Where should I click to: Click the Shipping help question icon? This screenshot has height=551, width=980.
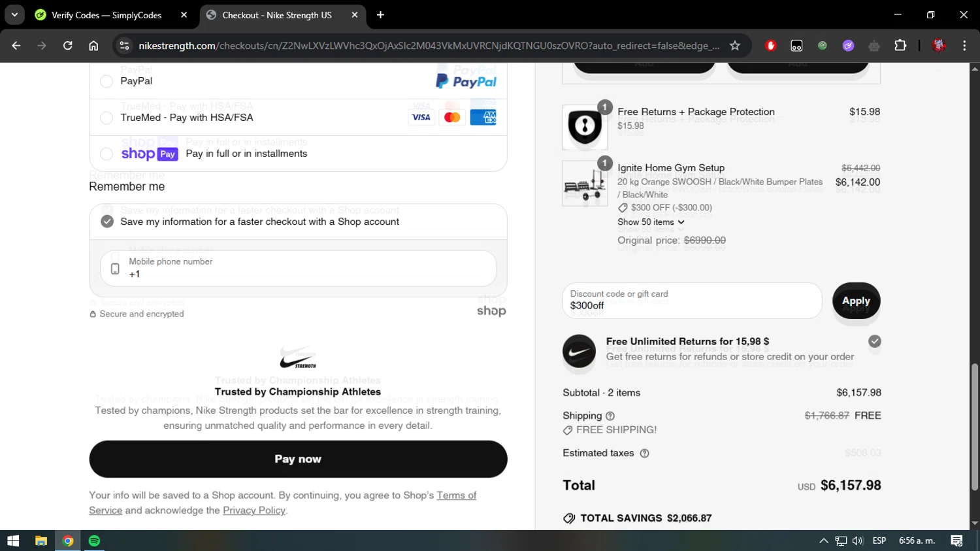(x=610, y=416)
